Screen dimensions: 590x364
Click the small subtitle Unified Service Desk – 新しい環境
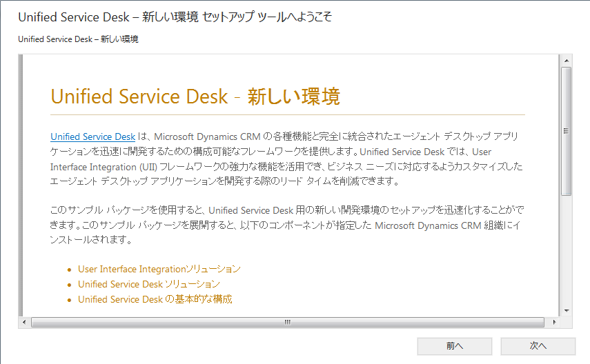(x=78, y=39)
